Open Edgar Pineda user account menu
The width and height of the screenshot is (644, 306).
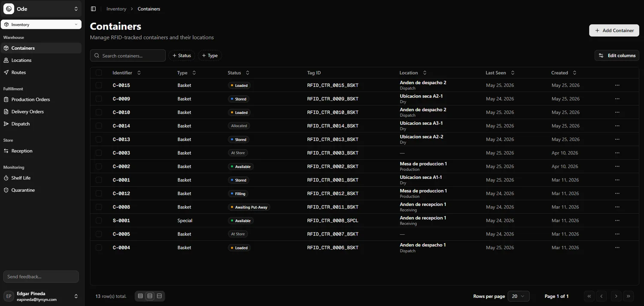click(41, 296)
